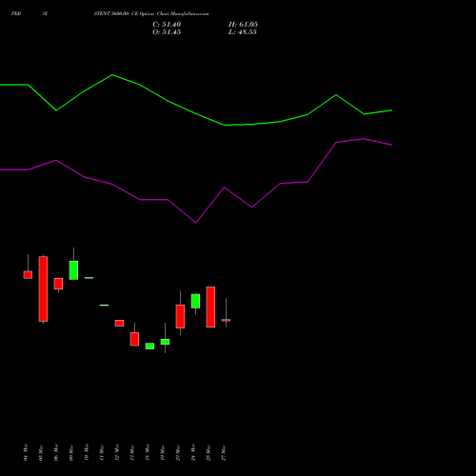Image resolution: width=476 pixels, height=476 pixels.
Task: Click the low value L: 48.55
Action: (x=243, y=32)
